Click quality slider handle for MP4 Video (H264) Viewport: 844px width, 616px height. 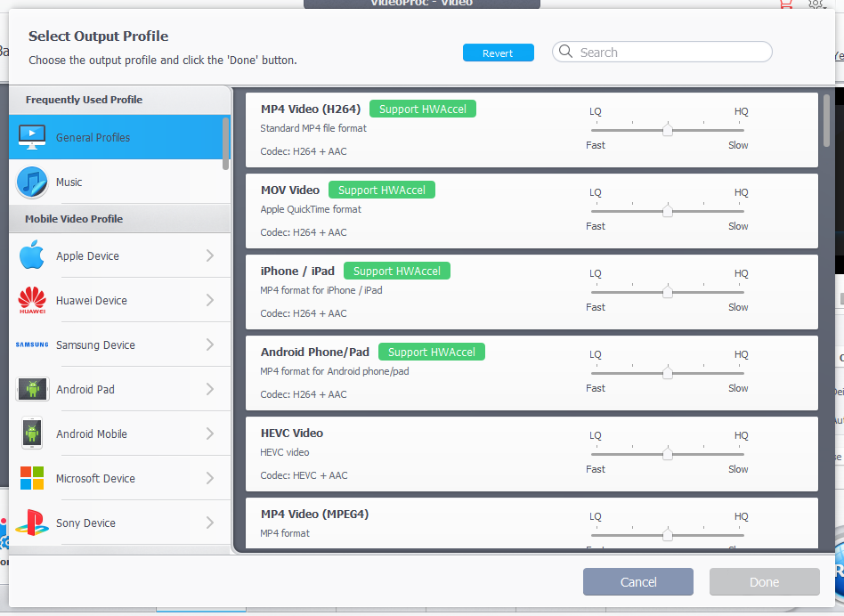click(668, 130)
